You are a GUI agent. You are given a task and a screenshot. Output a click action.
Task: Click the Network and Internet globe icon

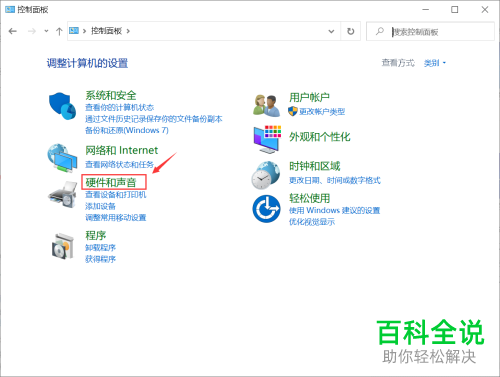62,158
